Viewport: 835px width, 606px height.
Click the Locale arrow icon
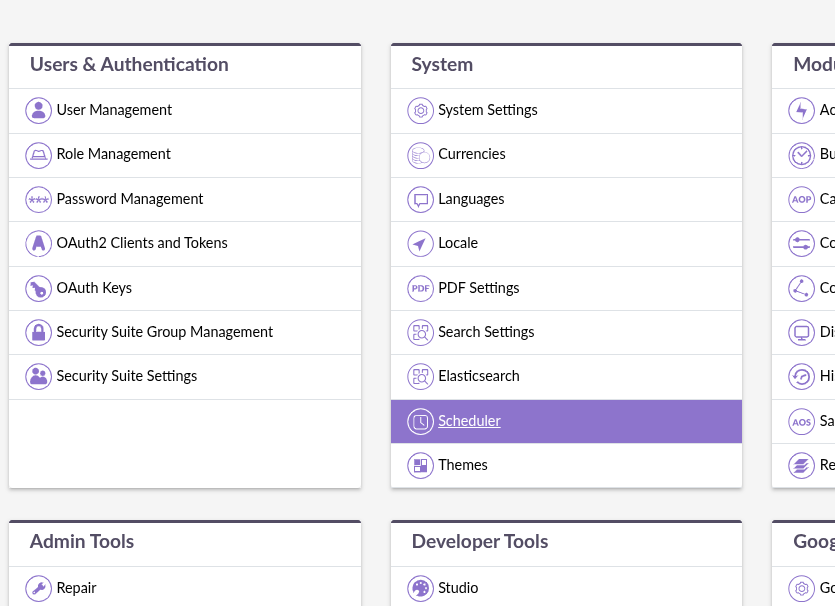(x=420, y=243)
